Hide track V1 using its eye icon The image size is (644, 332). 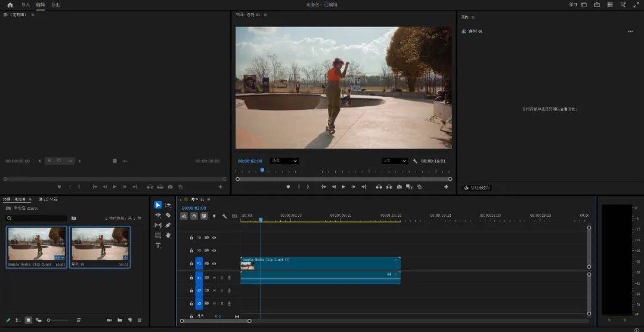coord(214,263)
